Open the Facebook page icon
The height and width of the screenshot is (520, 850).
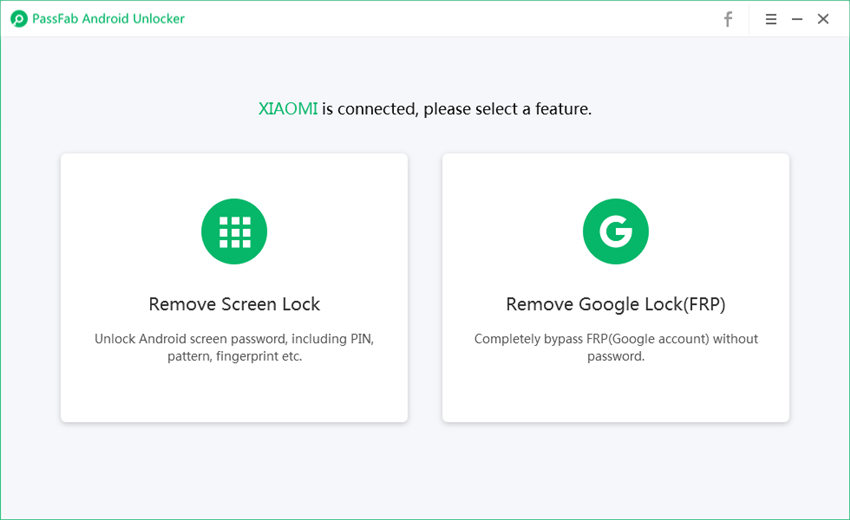728,19
